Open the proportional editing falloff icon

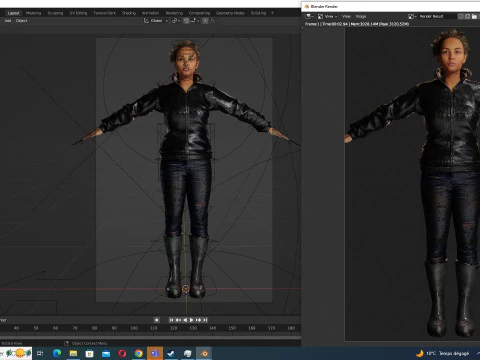point(213,21)
